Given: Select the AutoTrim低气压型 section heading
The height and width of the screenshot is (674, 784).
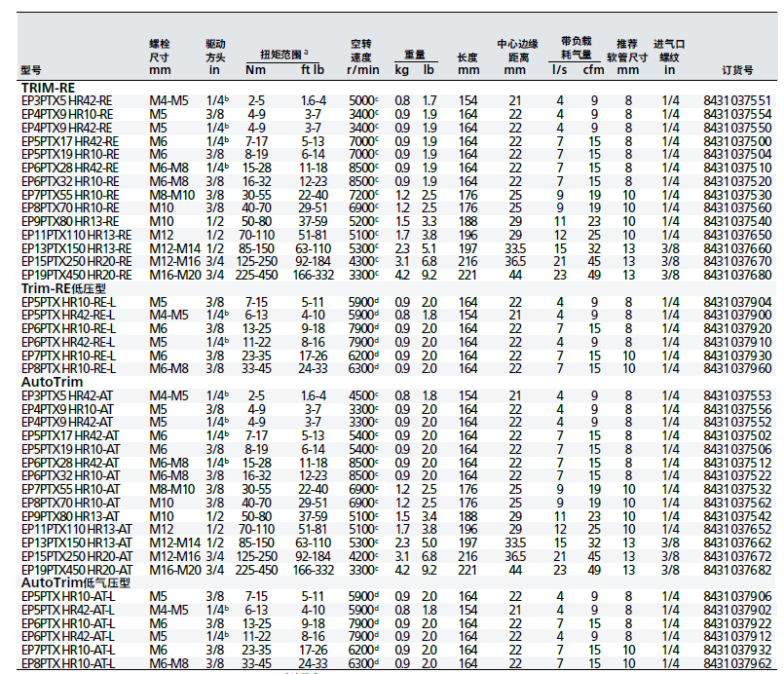Looking at the screenshot, I should [x=69, y=582].
